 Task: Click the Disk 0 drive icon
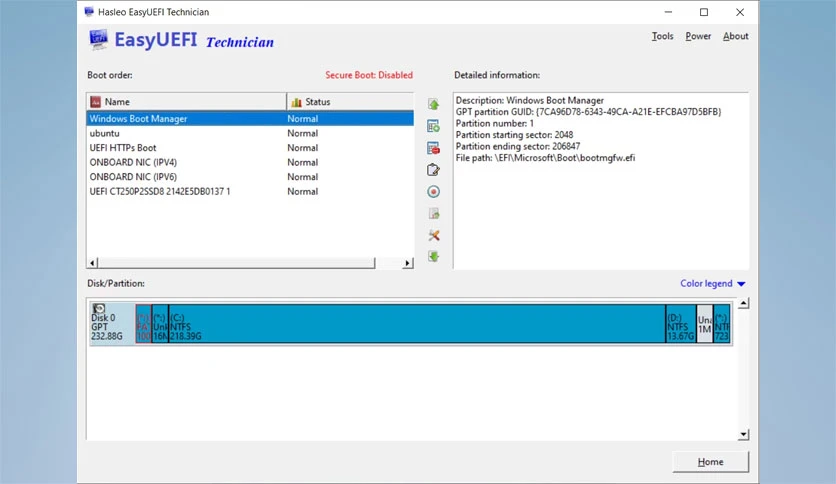coord(99,309)
